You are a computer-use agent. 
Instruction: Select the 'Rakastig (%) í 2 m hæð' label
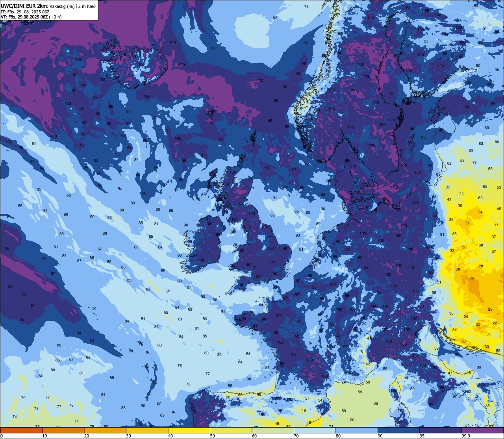pyautogui.click(x=72, y=6)
